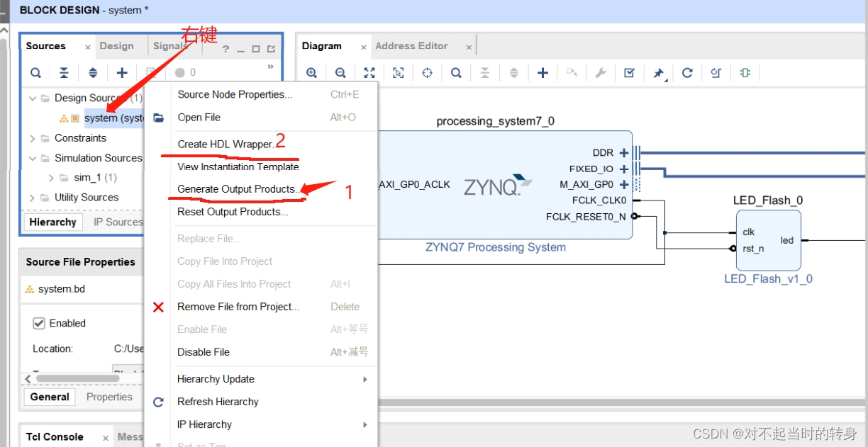The image size is (868, 447).
Task: Click the ZYNQ7 Processing System label
Action: (x=496, y=247)
